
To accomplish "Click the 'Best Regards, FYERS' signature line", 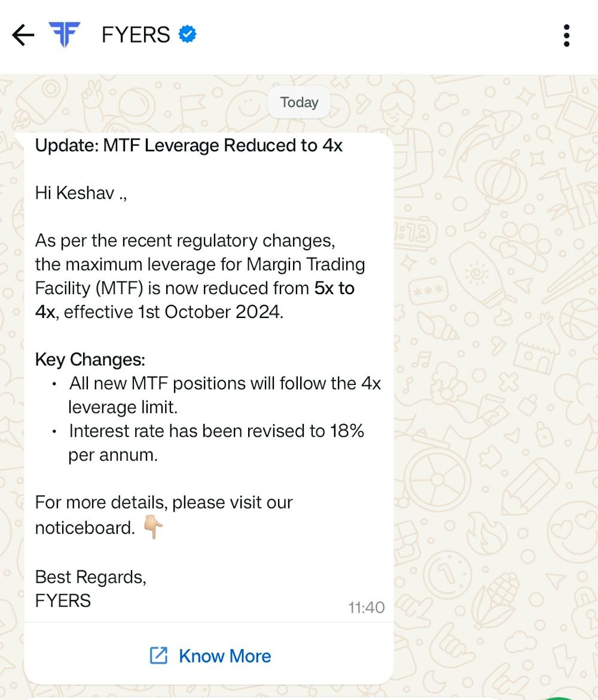I will coord(91,589).
